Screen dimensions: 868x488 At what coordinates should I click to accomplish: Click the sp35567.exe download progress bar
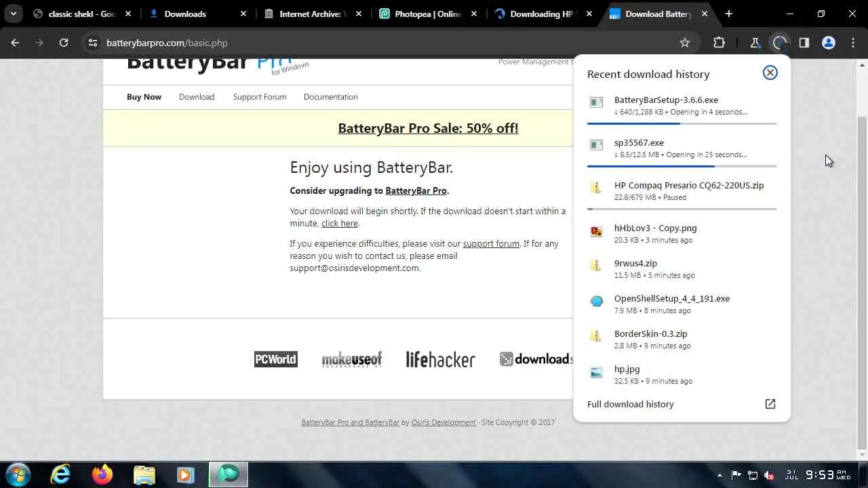[x=682, y=166]
